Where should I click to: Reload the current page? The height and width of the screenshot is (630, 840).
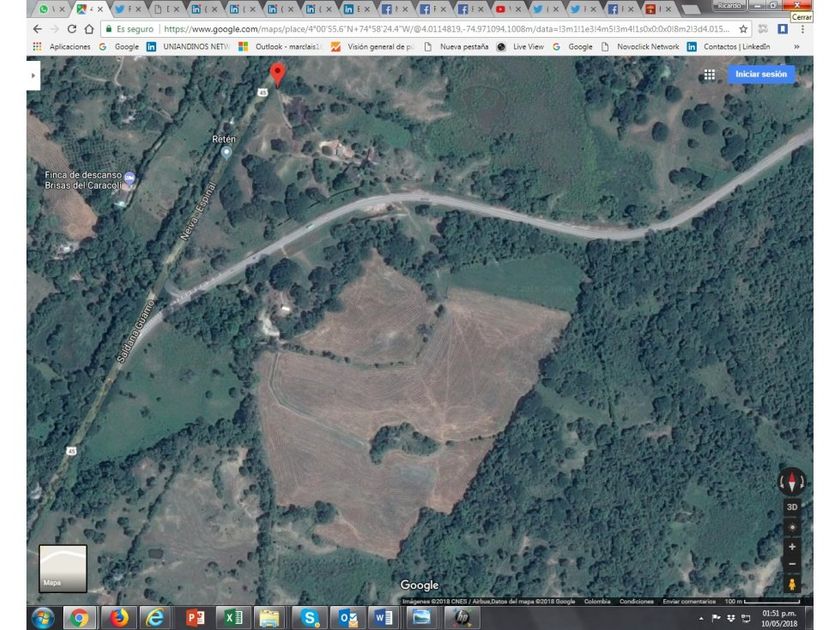[72, 29]
